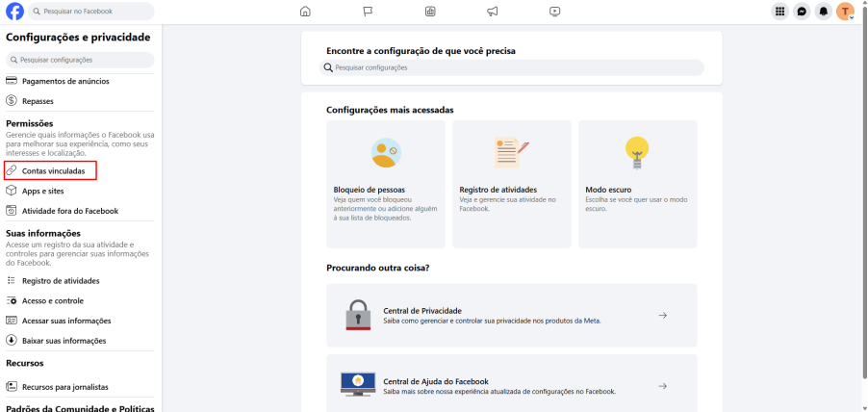The height and width of the screenshot is (412, 868).
Task: Click the card icon beside Pagamentos de anúncios
Action: pos(12,81)
